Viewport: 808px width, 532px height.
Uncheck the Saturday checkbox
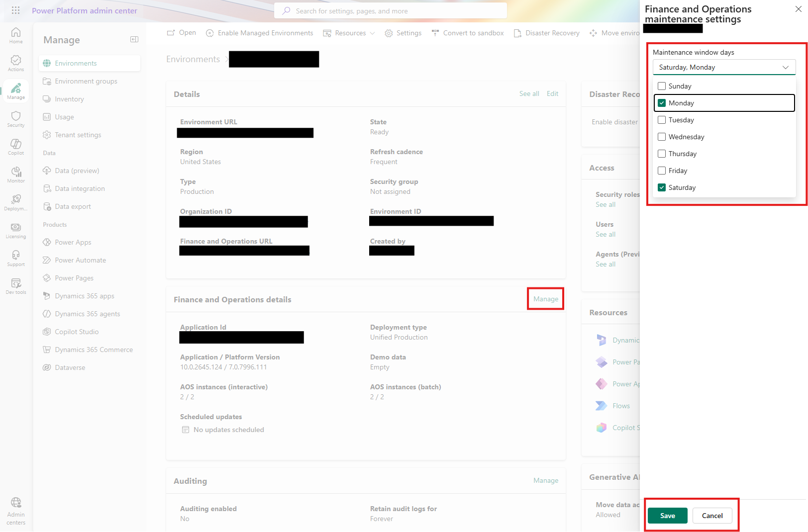click(662, 187)
